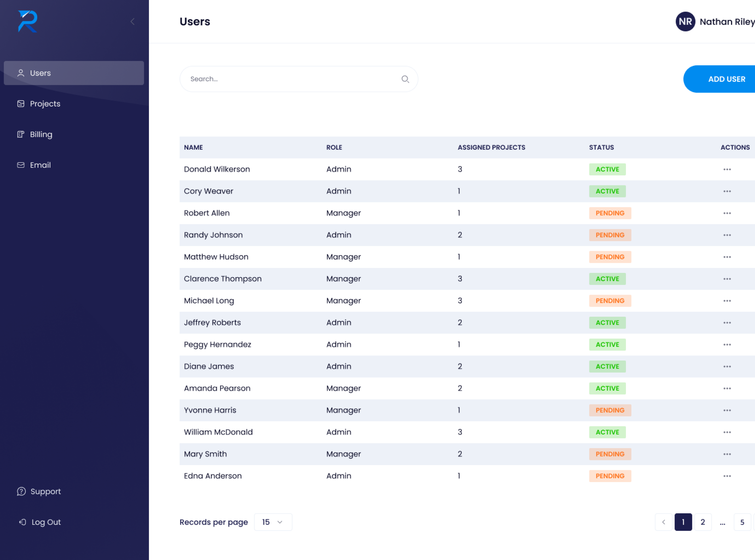This screenshot has height=560, width=755.
Task: Open Projects via its sidebar icon
Action: [x=20, y=104]
